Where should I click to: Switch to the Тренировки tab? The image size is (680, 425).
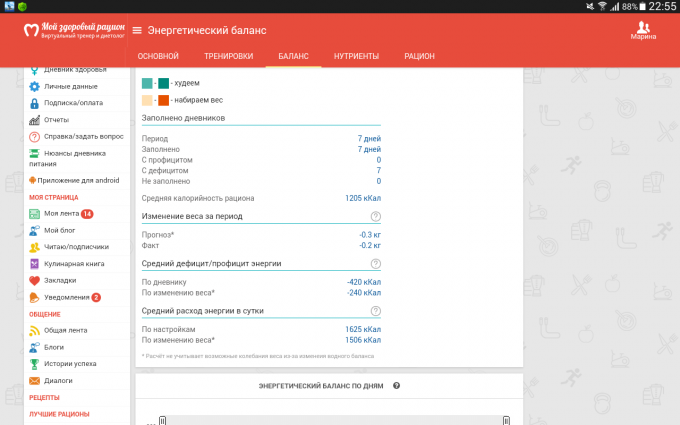pyautogui.click(x=228, y=57)
